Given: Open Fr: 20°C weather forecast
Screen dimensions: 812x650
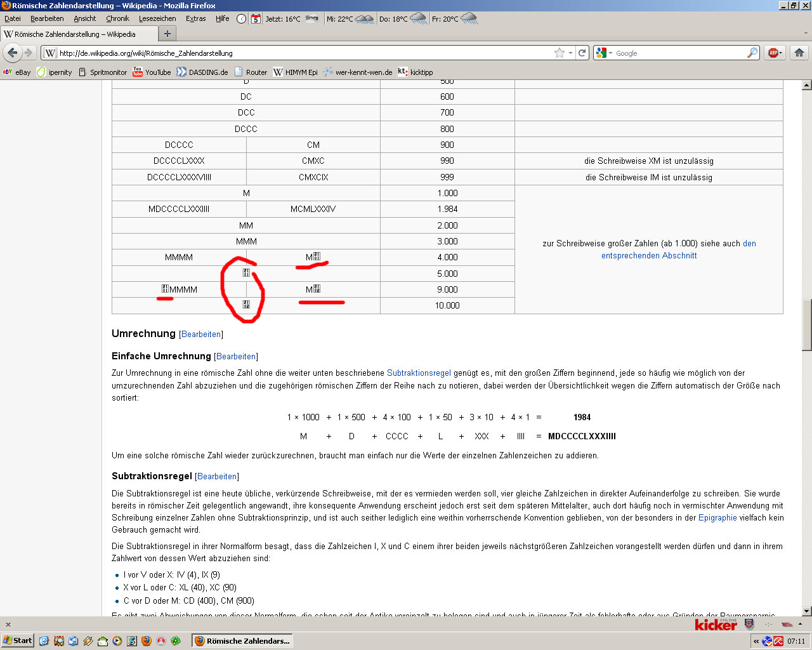Looking at the screenshot, I should pos(455,18).
